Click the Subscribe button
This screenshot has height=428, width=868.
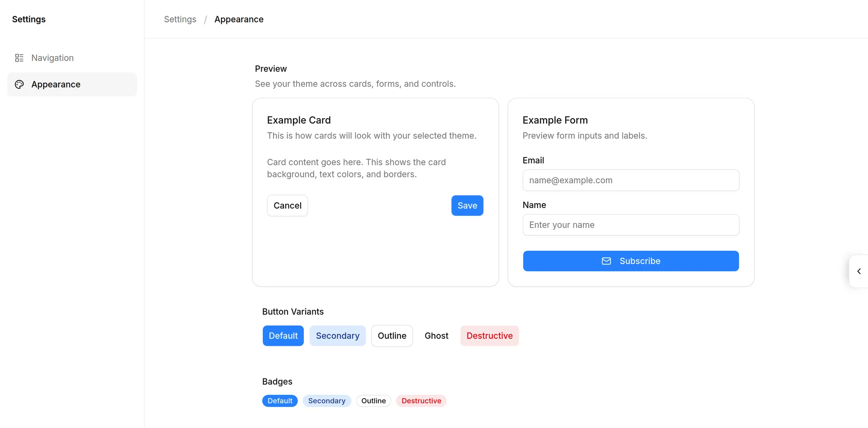point(631,261)
